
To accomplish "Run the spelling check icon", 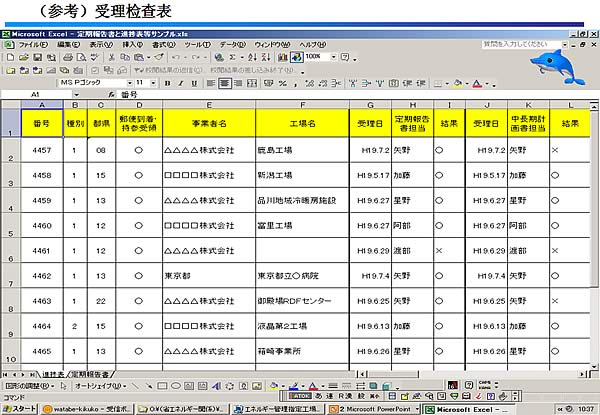I will point(95,57).
